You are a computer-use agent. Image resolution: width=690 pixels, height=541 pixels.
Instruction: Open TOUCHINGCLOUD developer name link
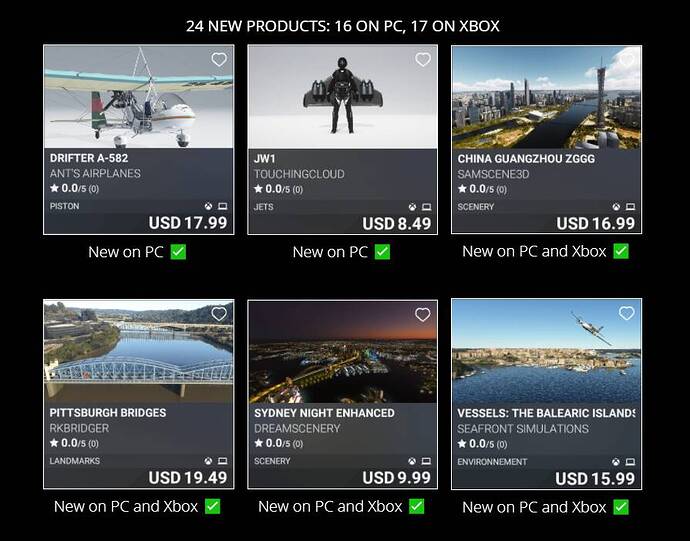coord(299,174)
